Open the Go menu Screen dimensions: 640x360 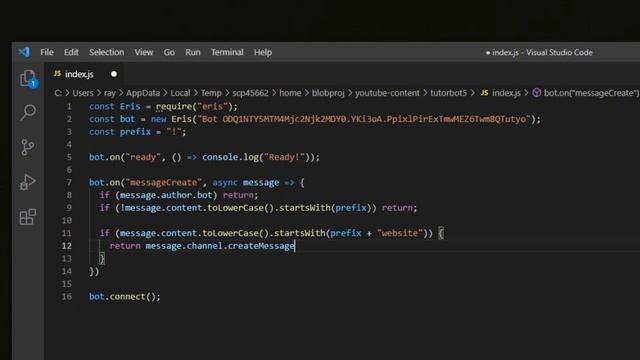point(169,52)
